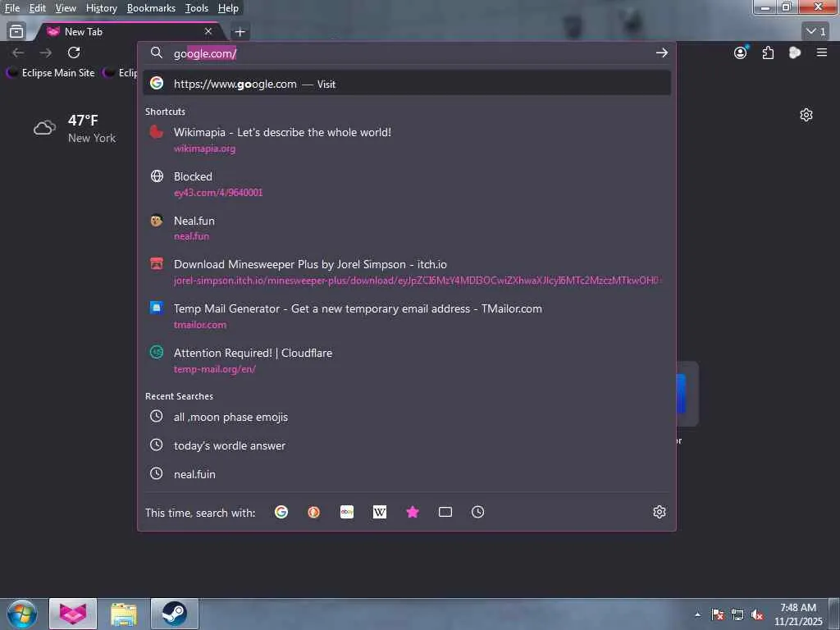
Task: Search this time in Bookmarks star
Action: 413,512
